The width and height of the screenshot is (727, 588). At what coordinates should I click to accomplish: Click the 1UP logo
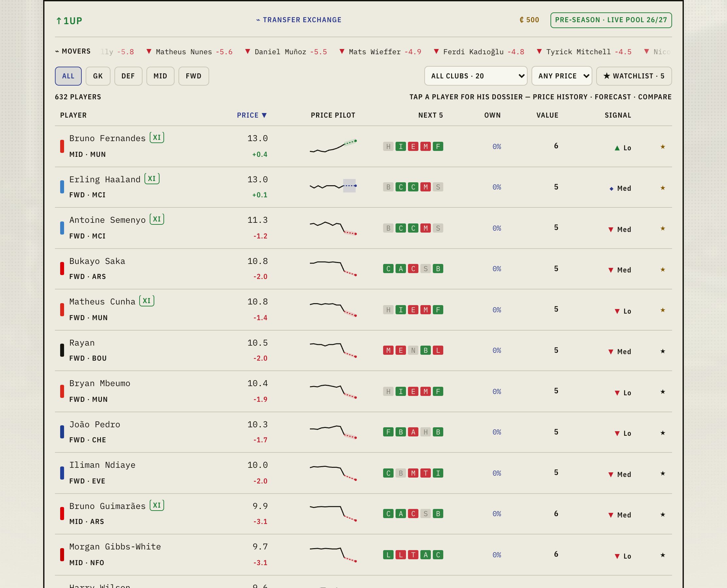(69, 21)
